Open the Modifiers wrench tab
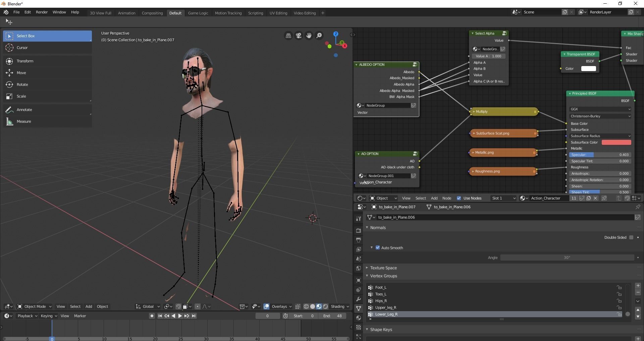This screenshot has width=644, height=341. pyautogui.click(x=359, y=299)
